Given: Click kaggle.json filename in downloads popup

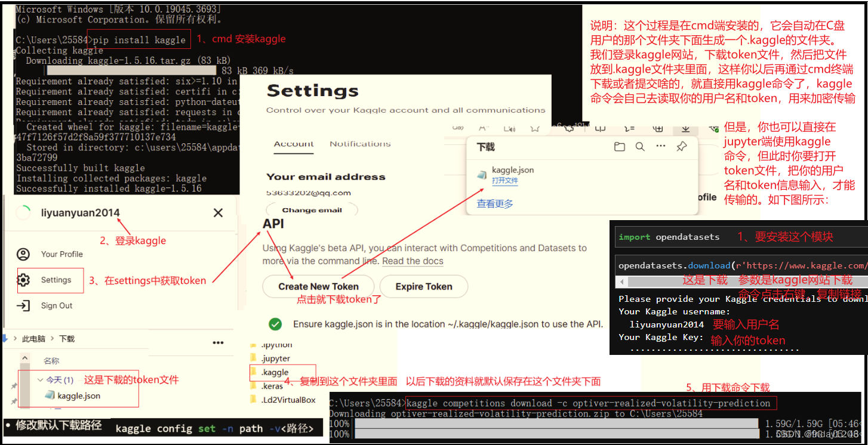Looking at the screenshot, I should (x=513, y=170).
